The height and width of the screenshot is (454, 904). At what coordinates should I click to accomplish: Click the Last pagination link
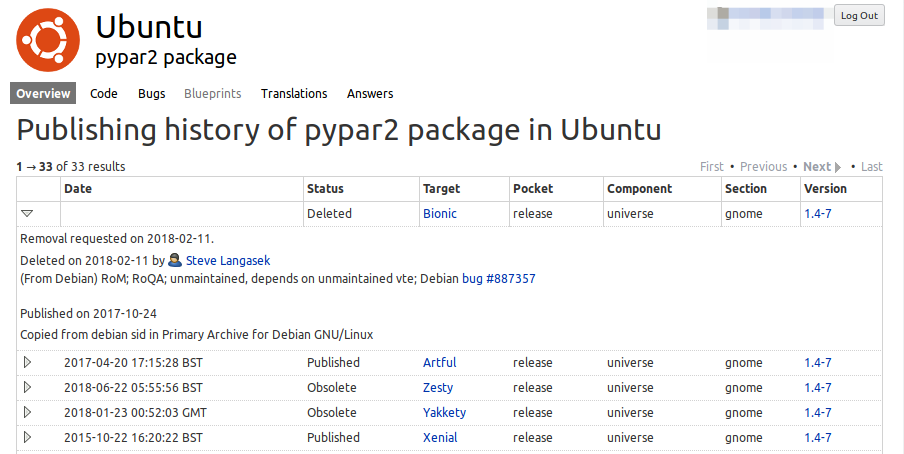click(x=872, y=167)
